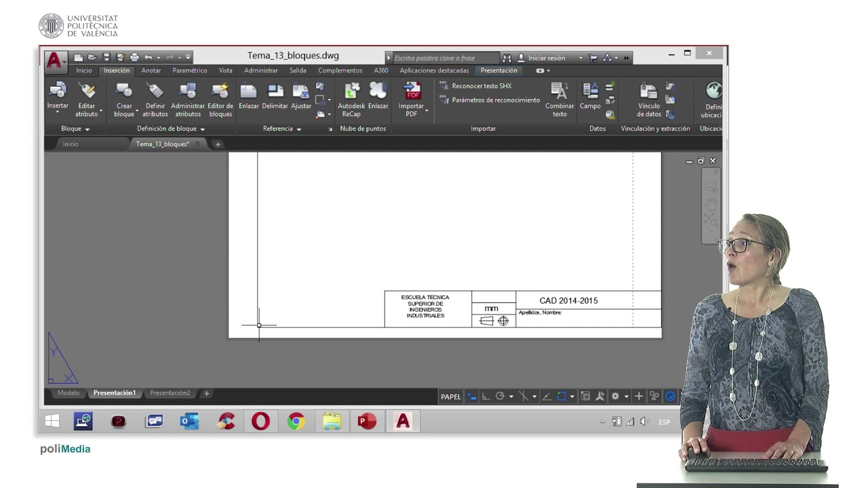
Task: Open the Definir atributos tool
Action: pos(155,100)
